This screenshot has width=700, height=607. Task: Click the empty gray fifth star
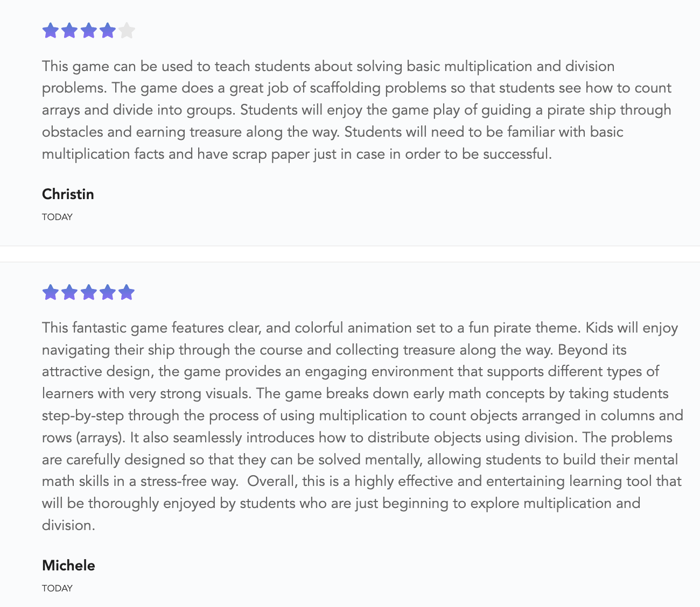127,31
